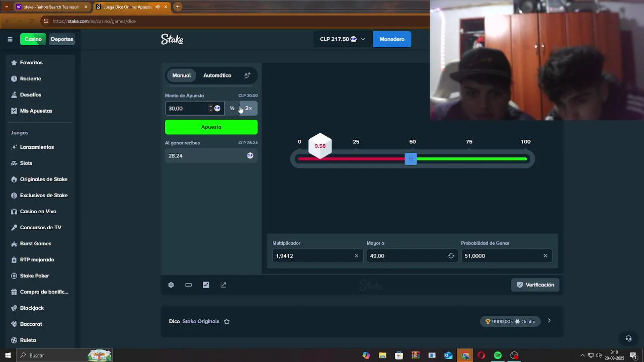Add Dice to favorites with star icon
The image size is (644, 362).
click(x=226, y=322)
